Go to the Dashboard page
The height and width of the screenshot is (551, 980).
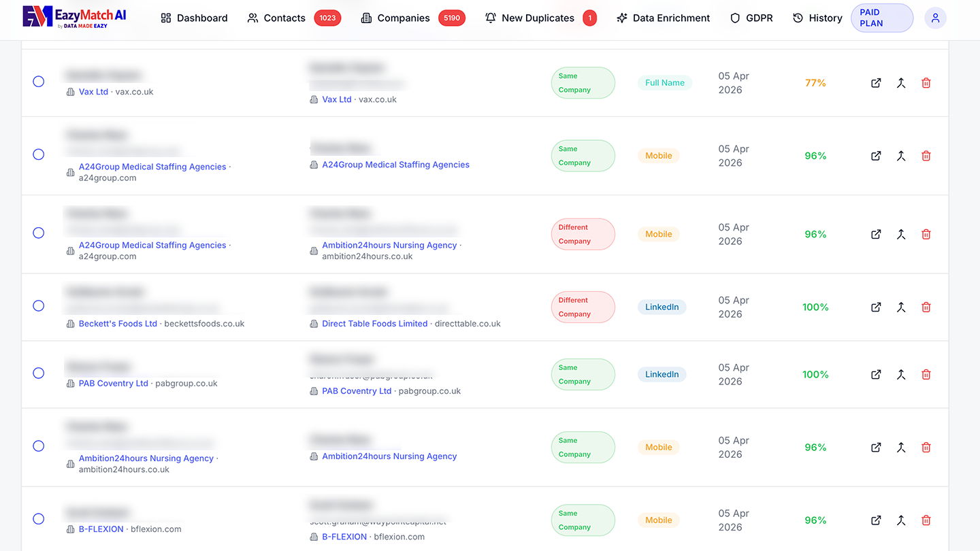point(194,18)
